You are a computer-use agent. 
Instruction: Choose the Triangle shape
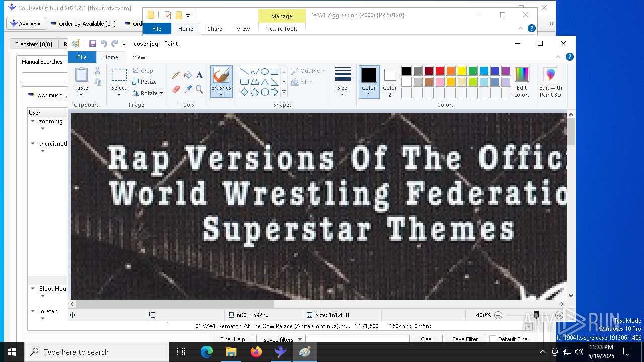[264, 82]
